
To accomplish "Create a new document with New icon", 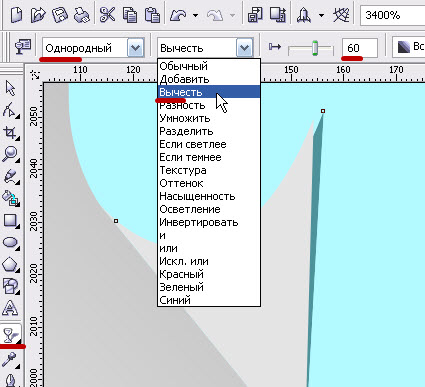I will point(17,15).
